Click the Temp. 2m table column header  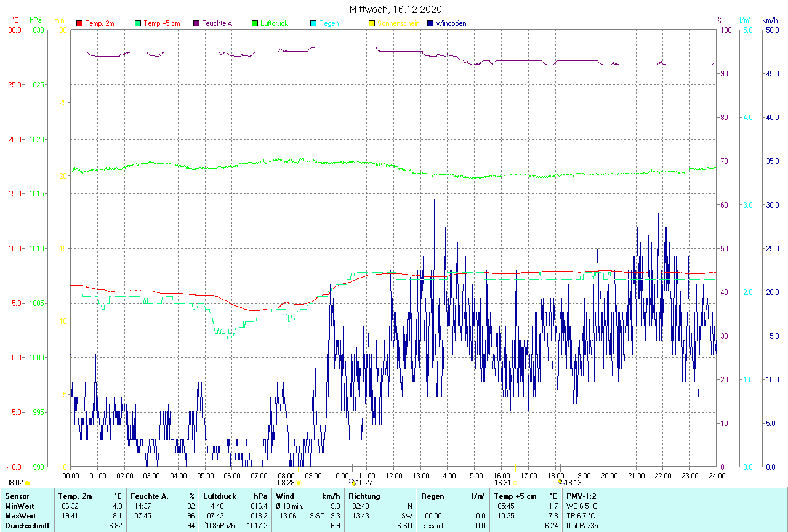(x=75, y=496)
